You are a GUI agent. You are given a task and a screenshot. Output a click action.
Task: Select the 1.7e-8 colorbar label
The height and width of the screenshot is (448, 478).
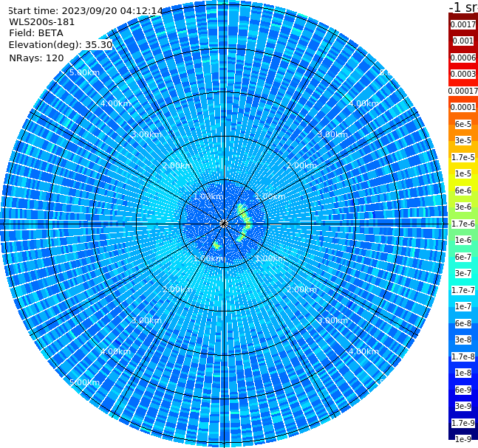click(463, 356)
